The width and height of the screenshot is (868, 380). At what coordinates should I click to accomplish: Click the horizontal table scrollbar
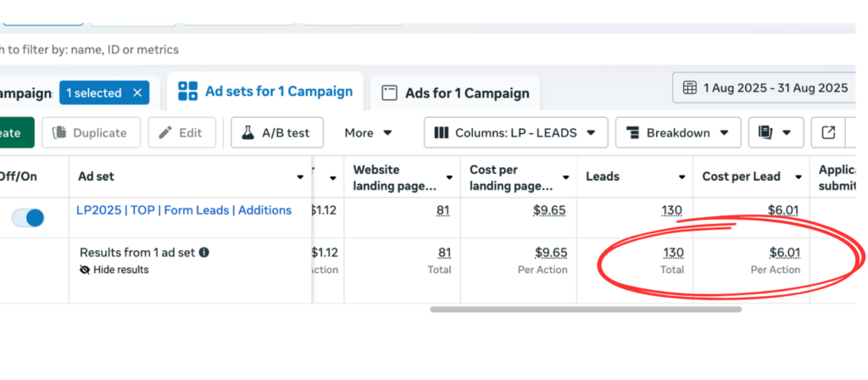click(585, 310)
